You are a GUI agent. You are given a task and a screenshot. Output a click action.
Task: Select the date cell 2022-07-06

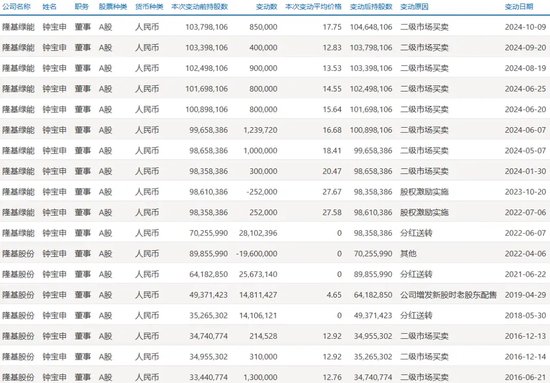525,212
